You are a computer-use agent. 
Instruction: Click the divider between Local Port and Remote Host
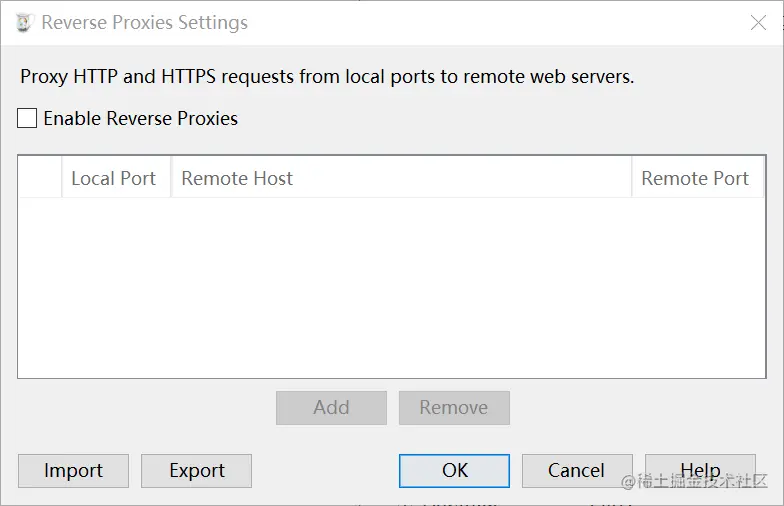[170, 178]
